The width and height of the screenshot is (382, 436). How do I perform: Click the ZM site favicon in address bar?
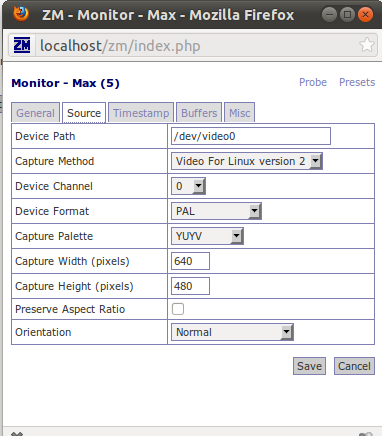(22, 45)
